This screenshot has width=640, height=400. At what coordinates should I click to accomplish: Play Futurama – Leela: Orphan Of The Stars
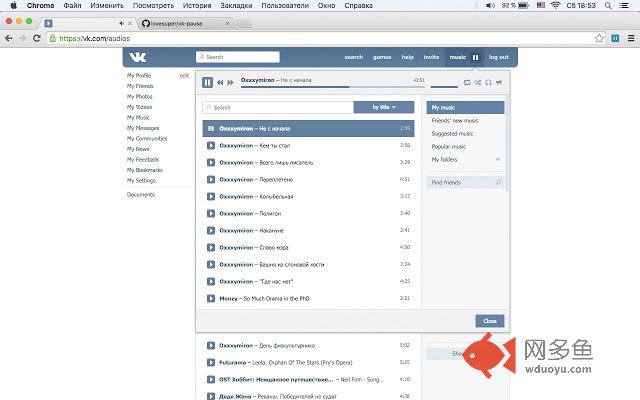click(211, 362)
